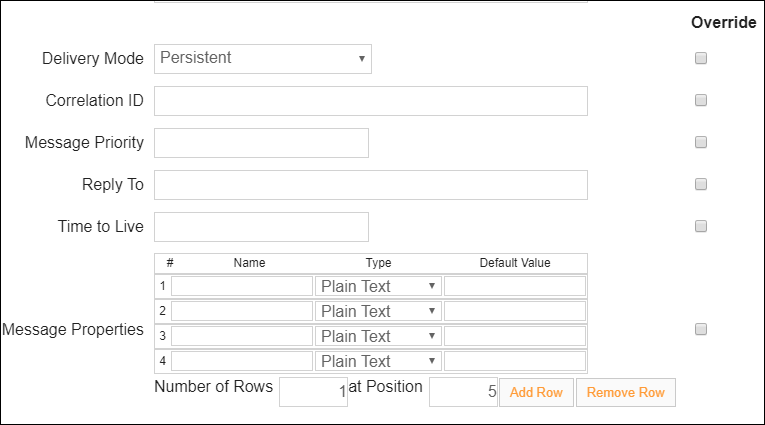Expand row 2 Plain Text type dropdown

pyautogui.click(x=378, y=311)
